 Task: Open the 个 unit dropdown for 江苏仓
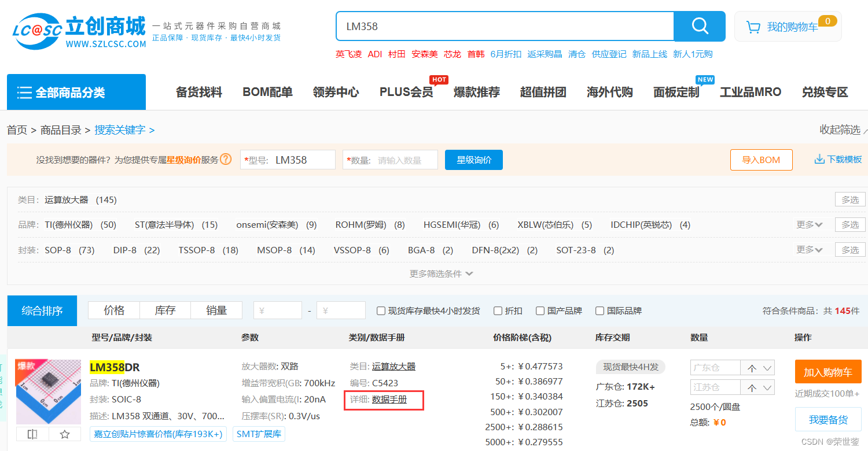click(x=758, y=388)
